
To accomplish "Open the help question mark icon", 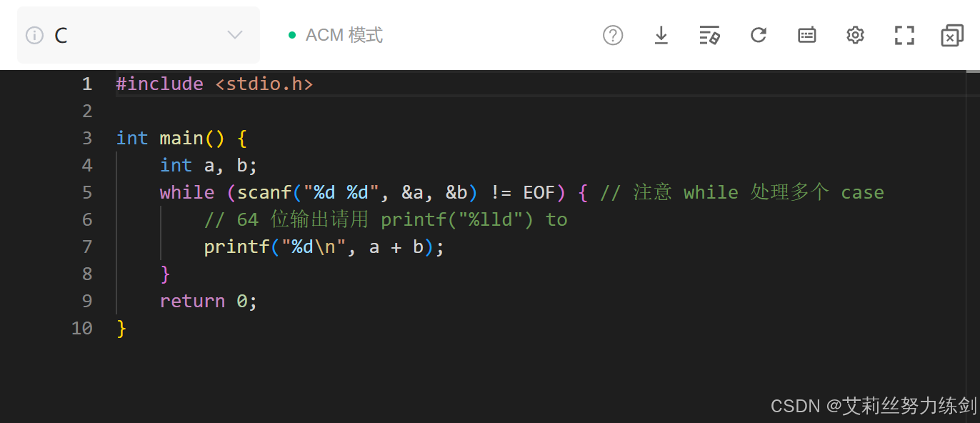I will [x=613, y=35].
